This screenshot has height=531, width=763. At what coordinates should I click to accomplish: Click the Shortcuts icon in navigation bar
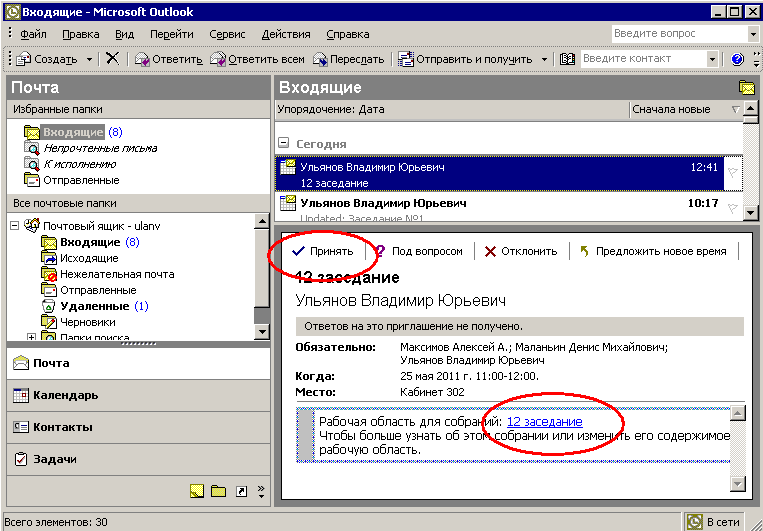[241, 492]
